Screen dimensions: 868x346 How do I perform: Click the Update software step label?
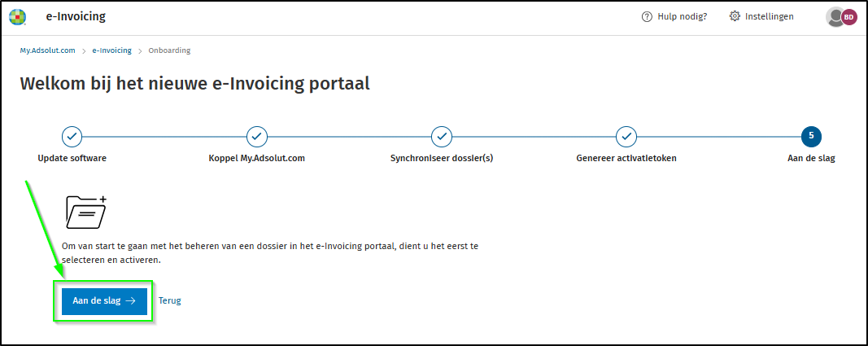[x=72, y=158]
